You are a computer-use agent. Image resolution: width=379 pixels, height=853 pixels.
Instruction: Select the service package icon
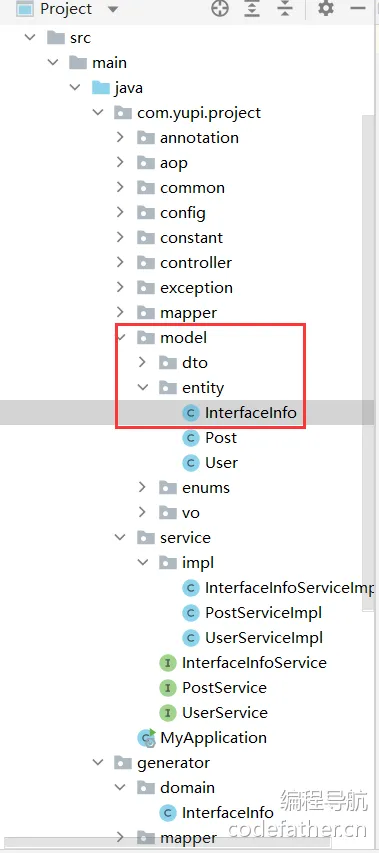[x=146, y=538]
